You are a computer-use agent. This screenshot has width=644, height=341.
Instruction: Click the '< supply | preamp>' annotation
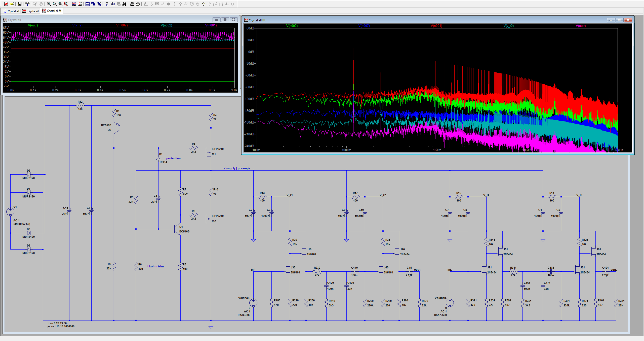pos(237,168)
